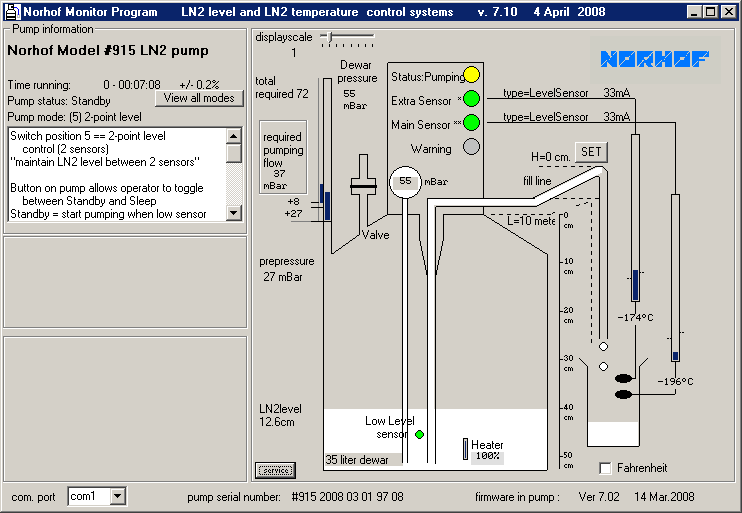742x513 pixels.
Task: Click the LN2level 12.6cm reading
Action: pyautogui.click(x=280, y=415)
